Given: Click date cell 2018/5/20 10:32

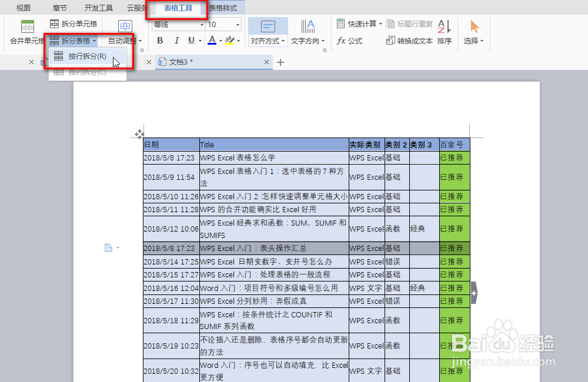Looking at the screenshot, I should tap(171, 371).
